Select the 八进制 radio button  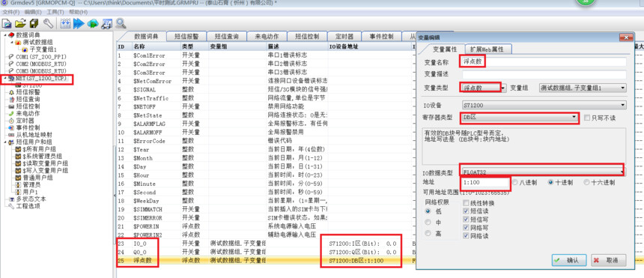click(x=515, y=182)
